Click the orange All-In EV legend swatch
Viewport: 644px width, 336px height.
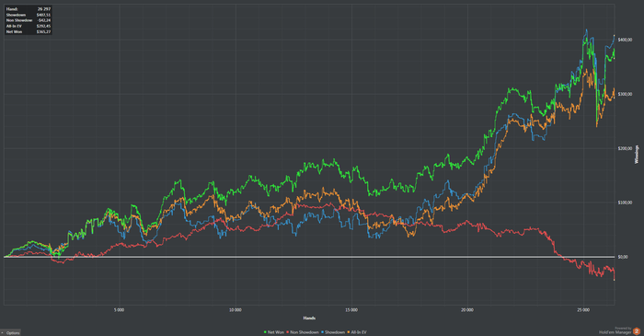(349, 332)
